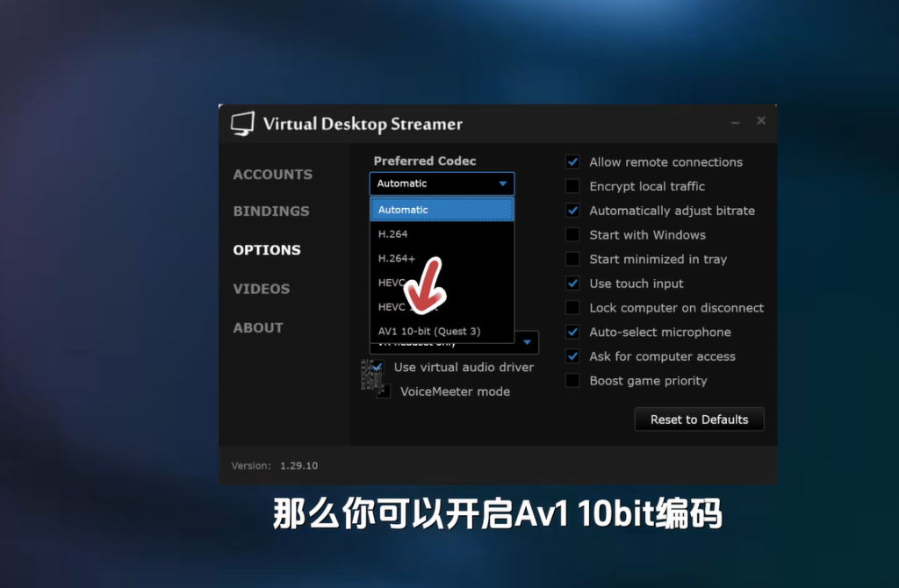Click the Preferred Codec label
This screenshot has width=899, height=588.
(x=425, y=161)
